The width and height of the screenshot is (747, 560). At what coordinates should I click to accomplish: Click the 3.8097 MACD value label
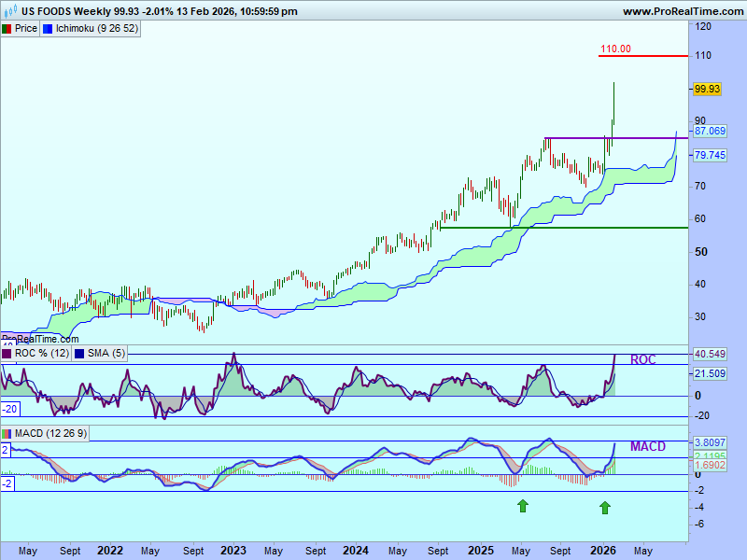710,441
